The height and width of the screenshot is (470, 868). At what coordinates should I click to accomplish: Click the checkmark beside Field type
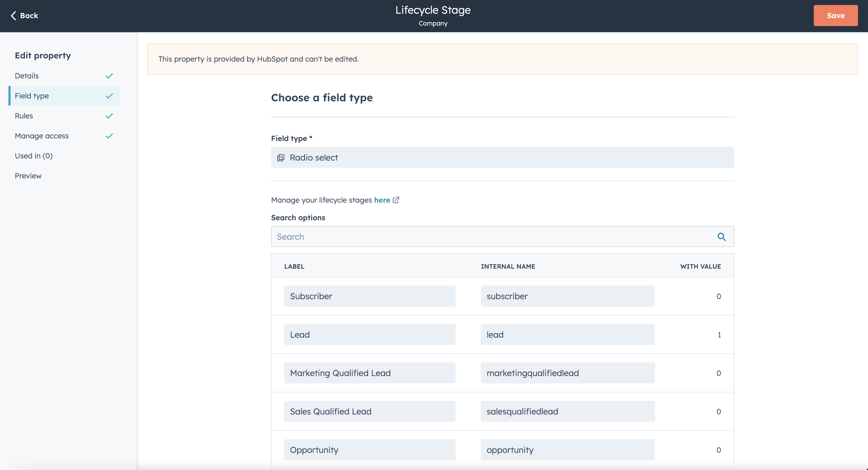click(109, 96)
